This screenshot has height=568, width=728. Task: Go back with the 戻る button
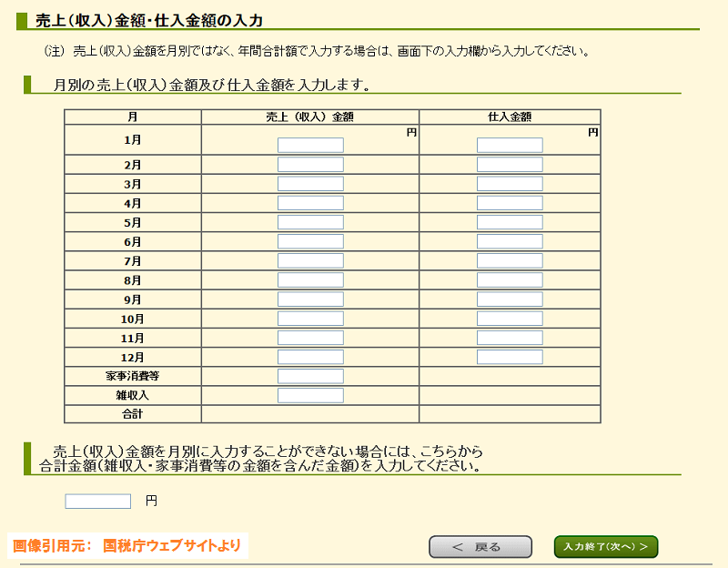480,547
